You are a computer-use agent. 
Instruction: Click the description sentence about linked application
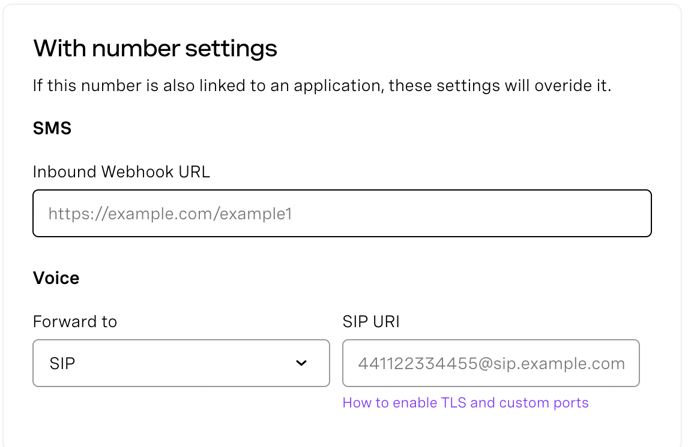coord(322,86)
